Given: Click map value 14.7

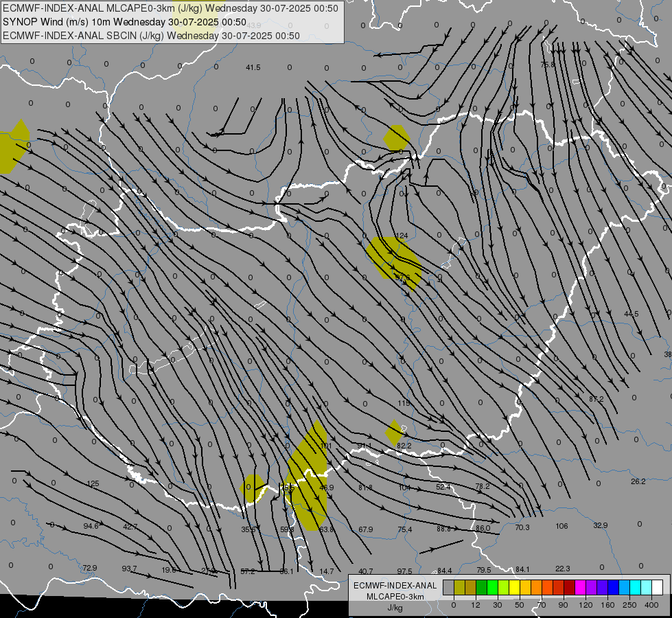Looking at the screenshot, I should tap(327, 571).
